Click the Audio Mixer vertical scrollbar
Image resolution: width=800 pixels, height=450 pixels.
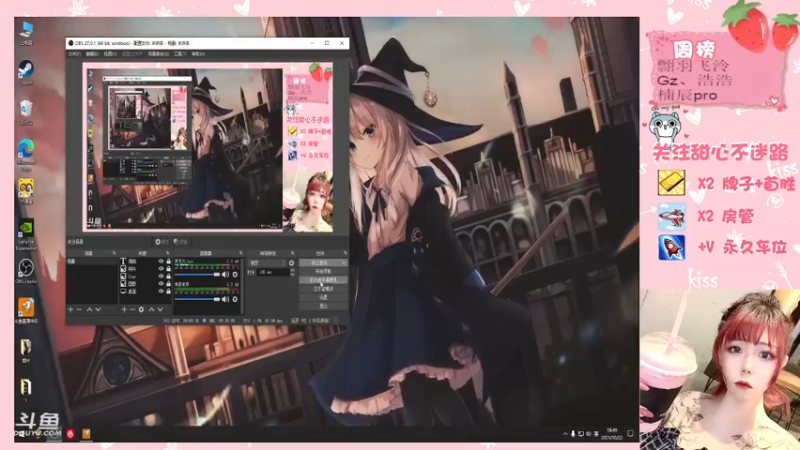pos(242,286)
